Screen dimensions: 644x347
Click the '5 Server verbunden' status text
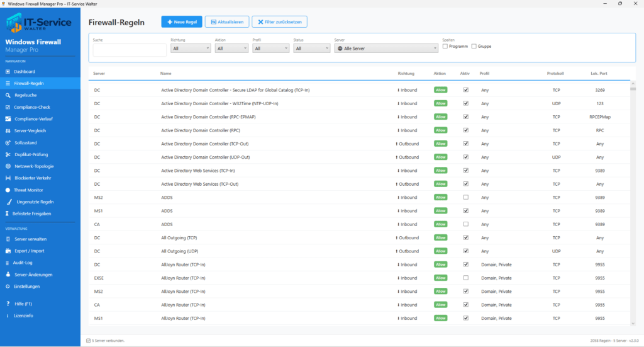[x=108, y=341]
